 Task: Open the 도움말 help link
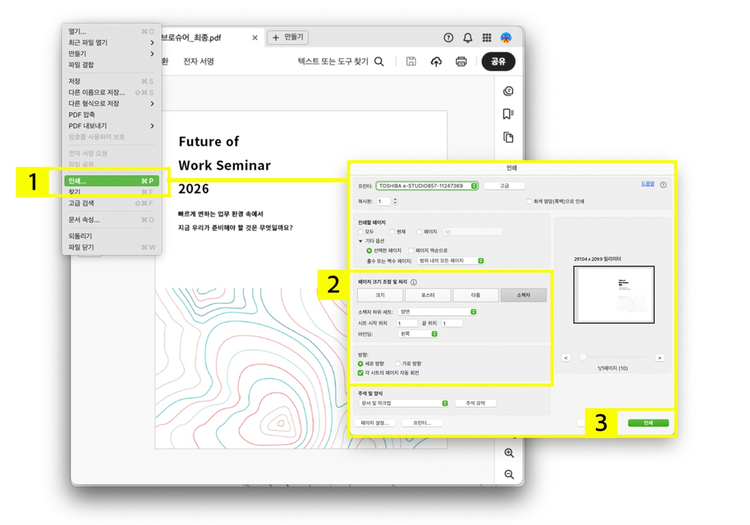point(648,184)
